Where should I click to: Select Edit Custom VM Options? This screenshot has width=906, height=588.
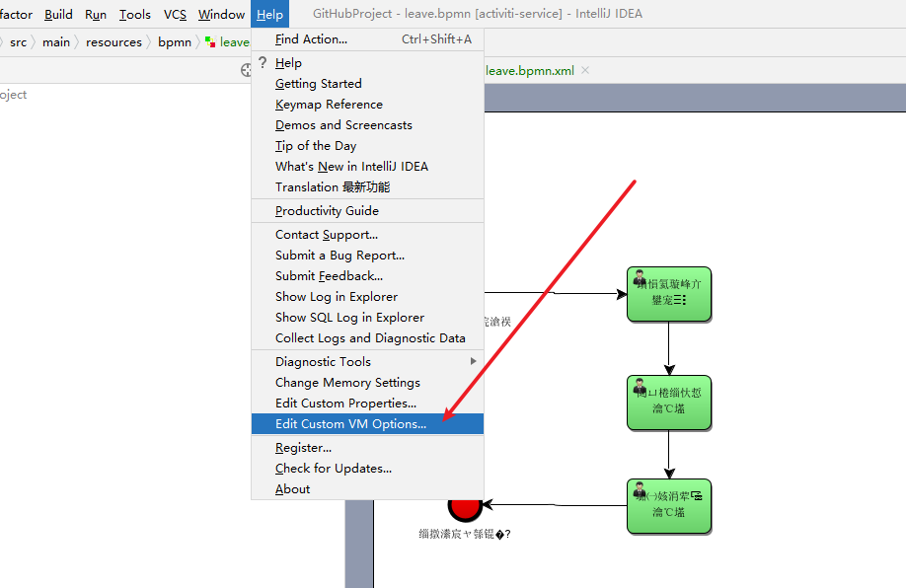367,424
